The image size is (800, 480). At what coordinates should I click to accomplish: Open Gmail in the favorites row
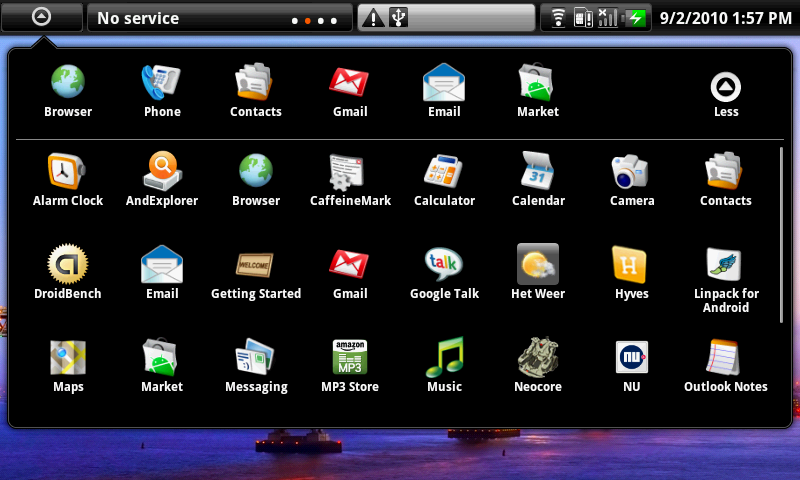(350, 91)
